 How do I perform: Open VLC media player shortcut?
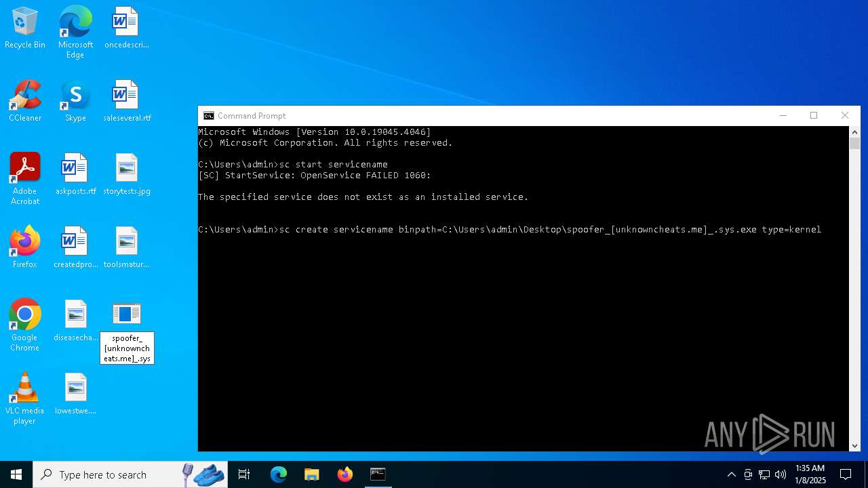click(x=25, y=399)
